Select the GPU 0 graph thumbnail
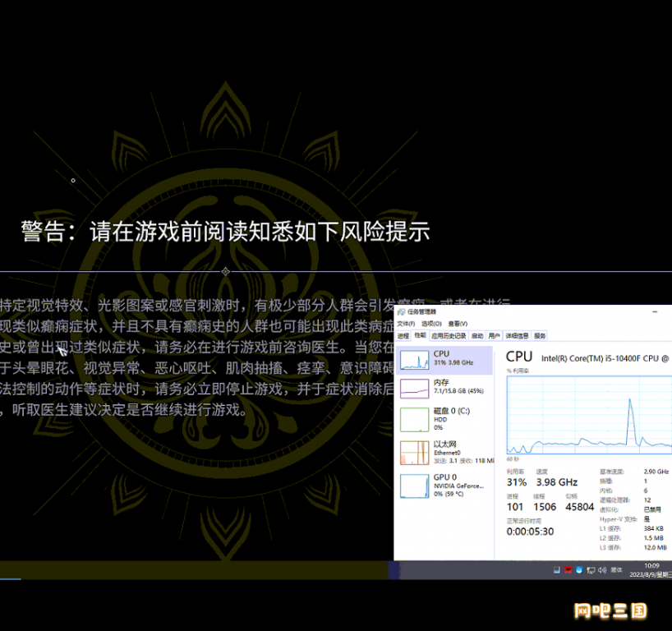 click(x=414, y=486)
